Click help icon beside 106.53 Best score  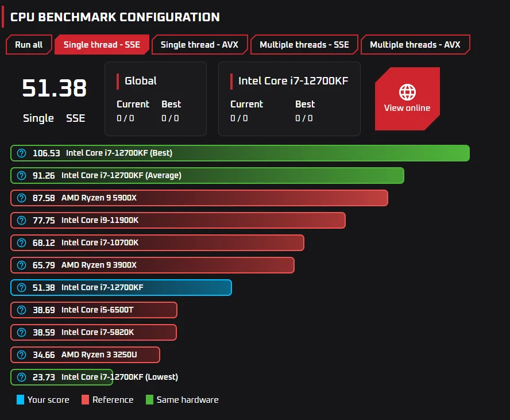21,153
